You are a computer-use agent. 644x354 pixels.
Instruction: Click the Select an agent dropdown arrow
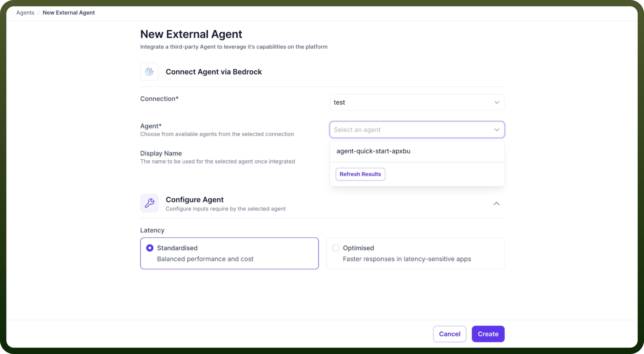coord(497,130)
